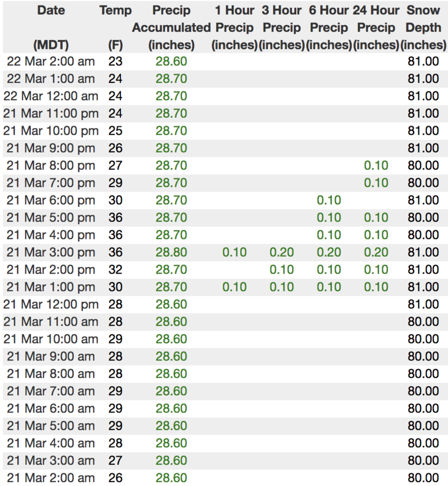The height and width of the screenshot is (486, 448).
Task: Click the 6 Hour Precip column header
Action: click(x=329, y=27)
